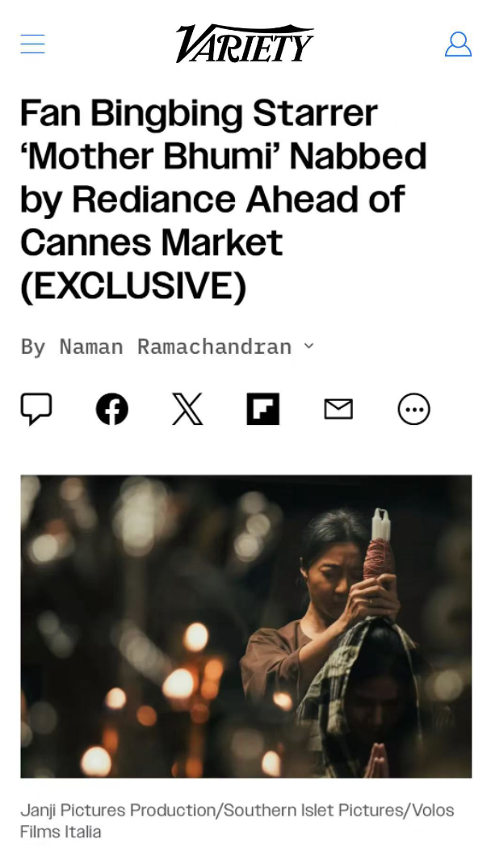Open Naman Ramachandran author page

pos(175,347)
